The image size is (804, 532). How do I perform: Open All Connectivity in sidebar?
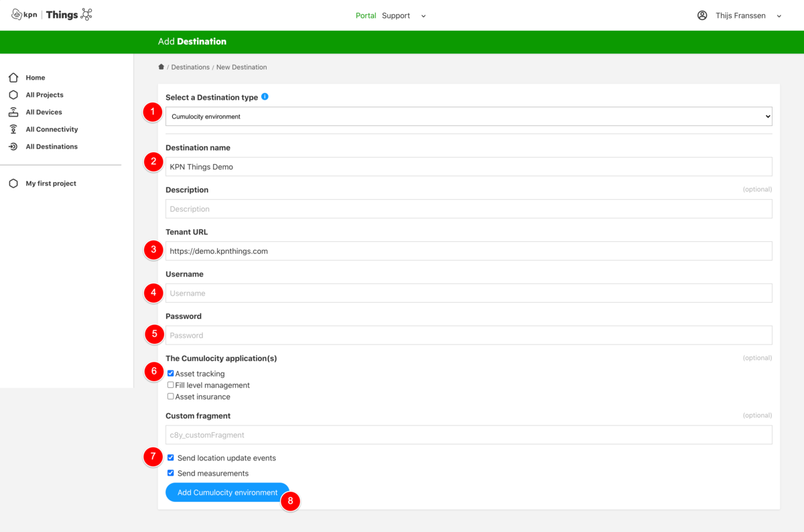[x=52, y=129]
